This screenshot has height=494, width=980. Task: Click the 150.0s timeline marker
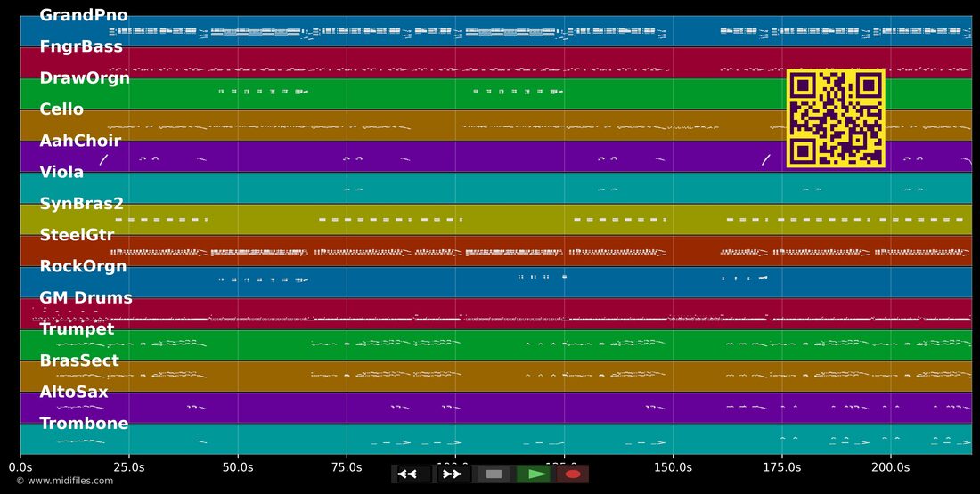[673, 466]
